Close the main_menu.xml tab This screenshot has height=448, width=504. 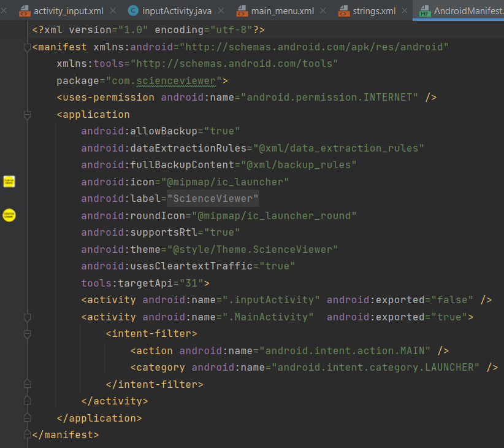pyautogui.click(x=322, y=10)
